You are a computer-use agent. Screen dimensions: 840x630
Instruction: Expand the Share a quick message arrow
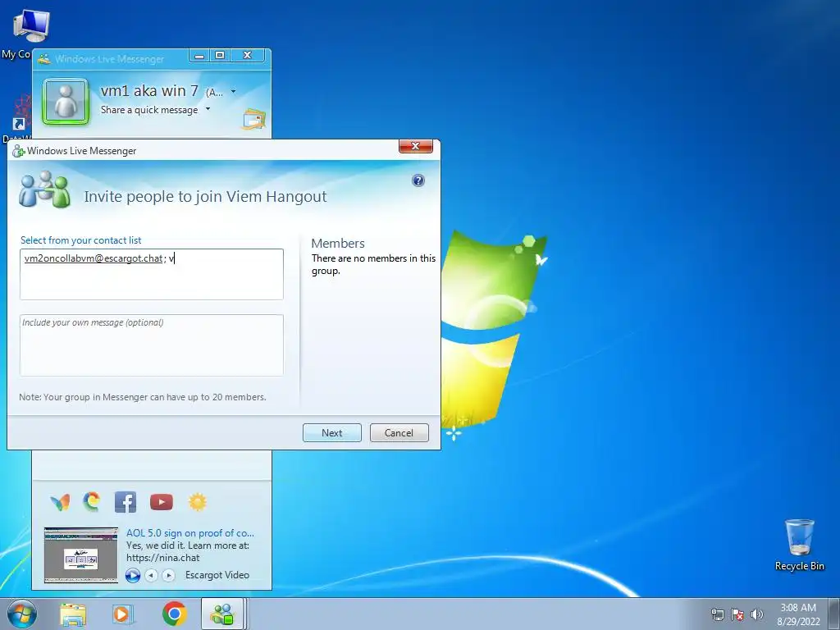pos(208,109)
